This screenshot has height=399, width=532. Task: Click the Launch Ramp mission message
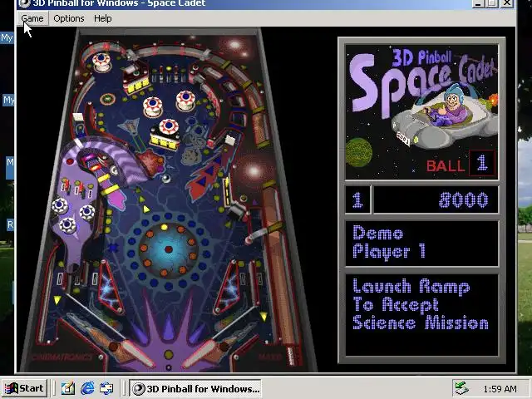point(420,304)
